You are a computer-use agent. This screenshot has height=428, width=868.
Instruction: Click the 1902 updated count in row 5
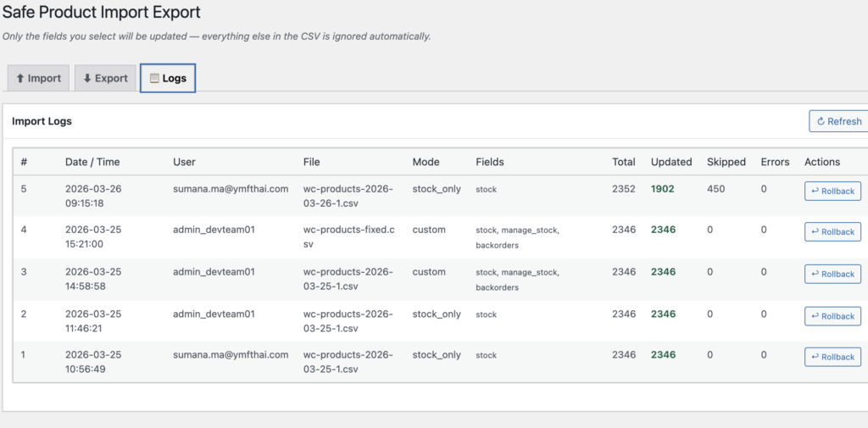click(x=663, y=189)
